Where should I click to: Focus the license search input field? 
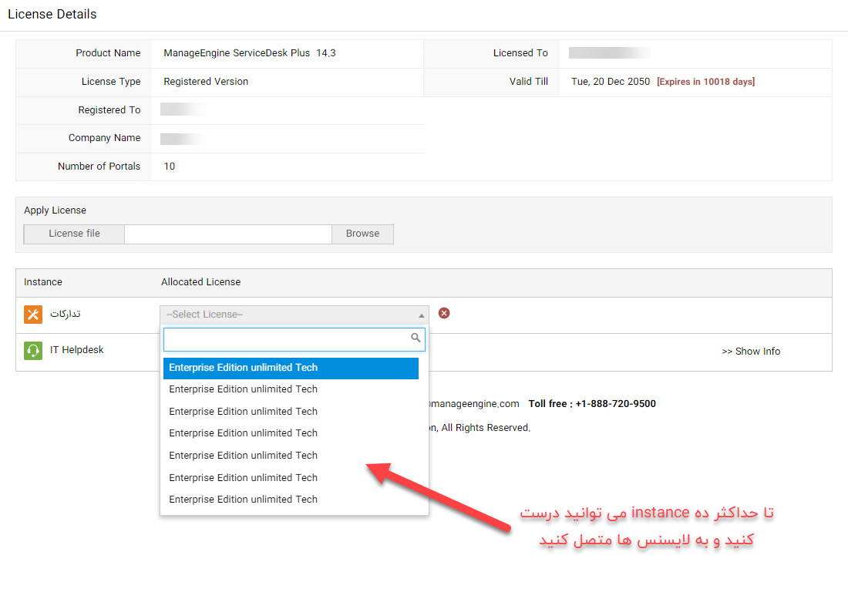pyautogui.click(x=294, y=339)
